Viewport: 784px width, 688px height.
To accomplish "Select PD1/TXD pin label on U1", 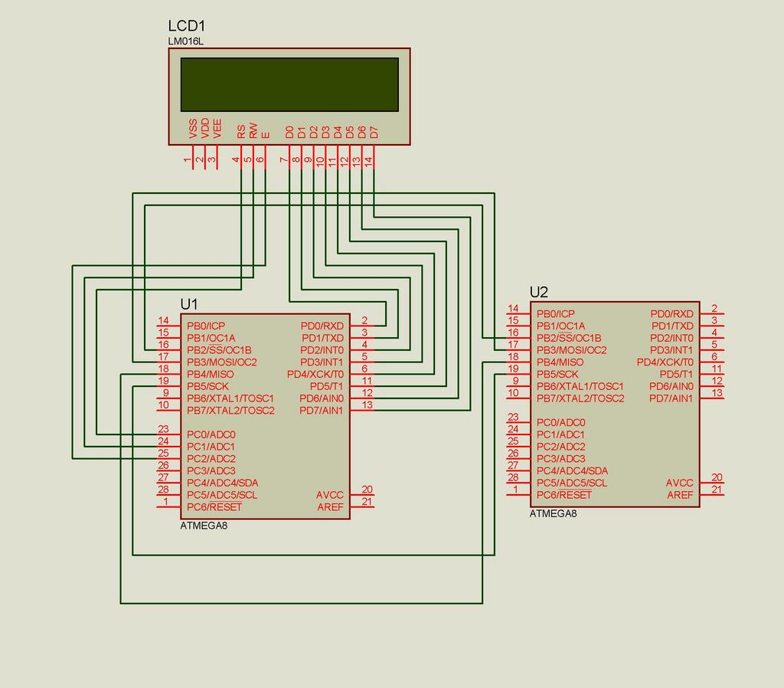I will (322, 338).
